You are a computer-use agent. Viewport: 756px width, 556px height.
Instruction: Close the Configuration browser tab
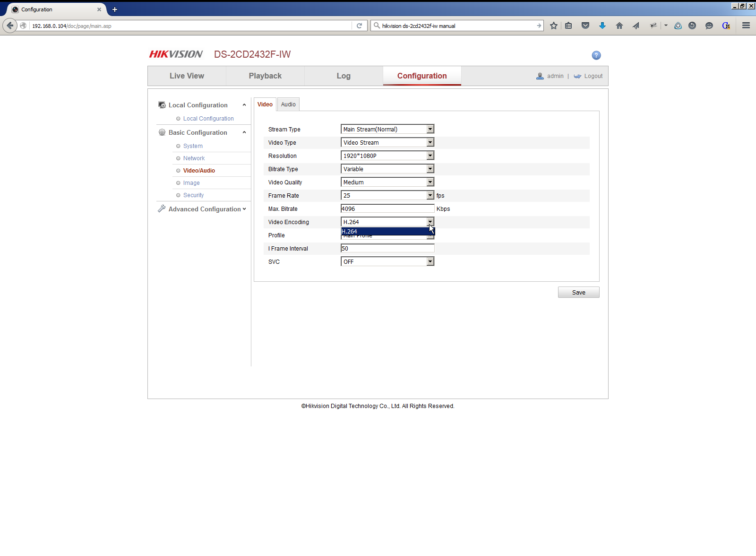(x=99, y=9)
